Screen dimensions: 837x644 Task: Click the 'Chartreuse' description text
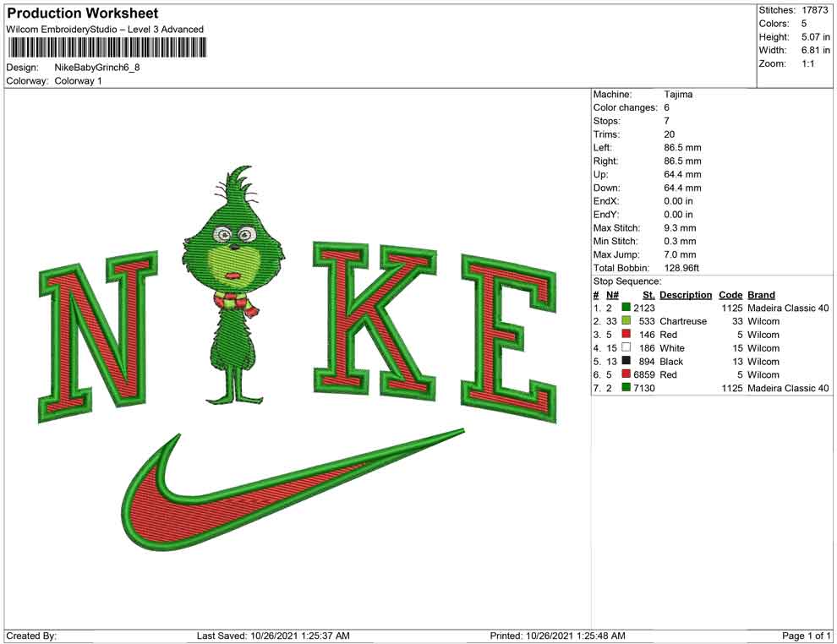(x=683, y=321)
